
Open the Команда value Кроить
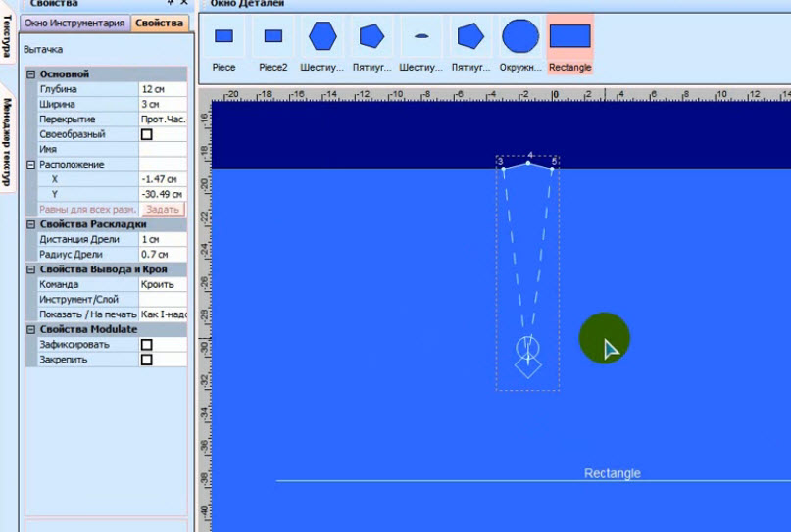tap(163, 284)
